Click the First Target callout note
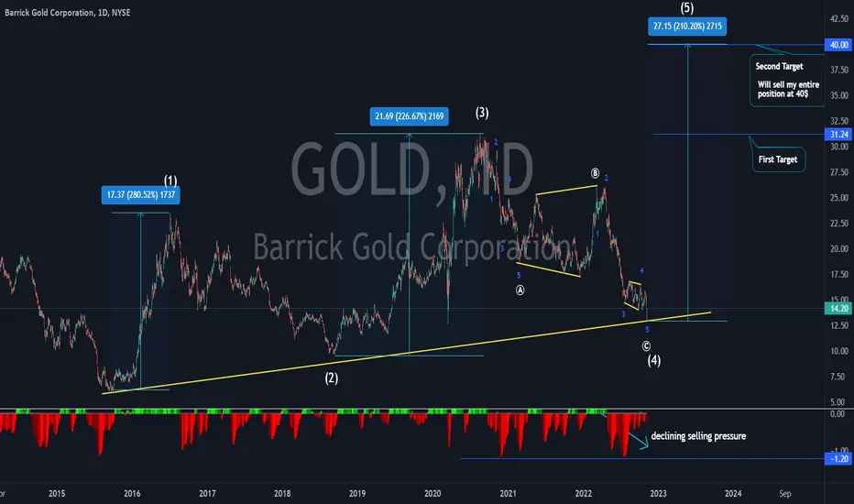Image resolution: width=854 pixels, height=504 pixels. pos(778,159)
